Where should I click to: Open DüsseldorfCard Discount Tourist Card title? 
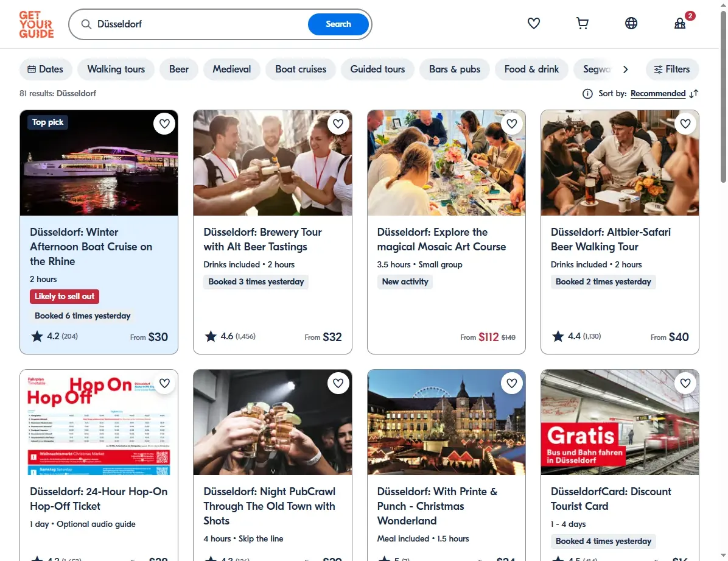(x=611, y=499)
